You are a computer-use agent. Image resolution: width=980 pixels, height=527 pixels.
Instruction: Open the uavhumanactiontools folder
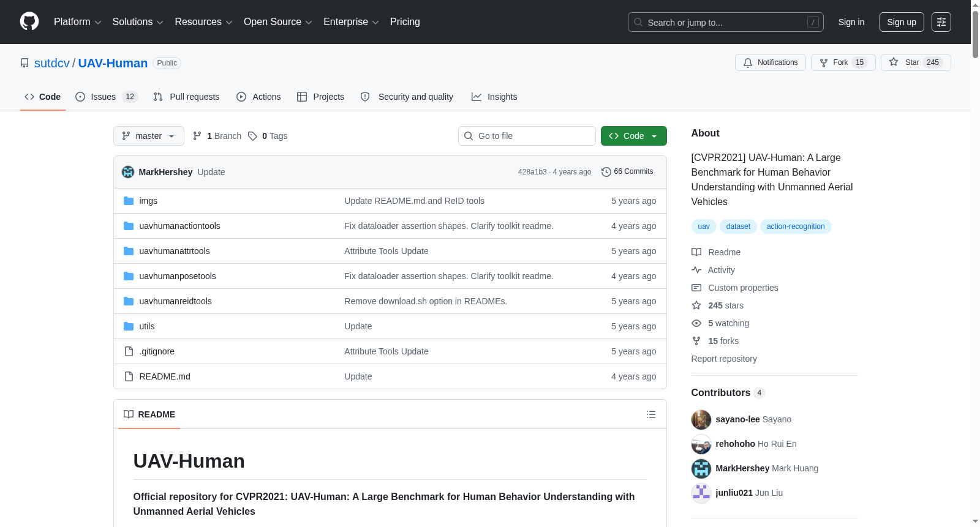179,226
